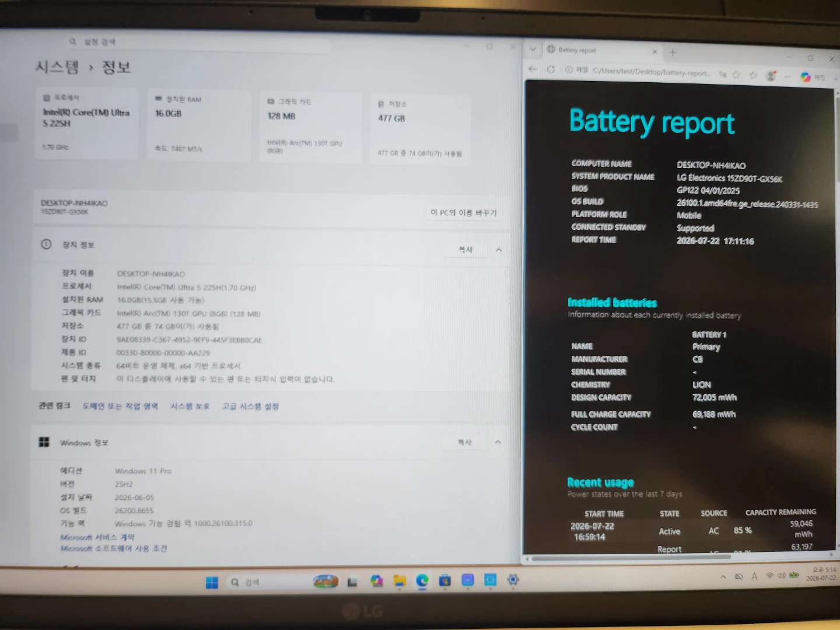Image resolution: width=840 pixels, height=630 pixels.
Task: Open the Edge profile avatar menu
Action: (x=771, y=76)
